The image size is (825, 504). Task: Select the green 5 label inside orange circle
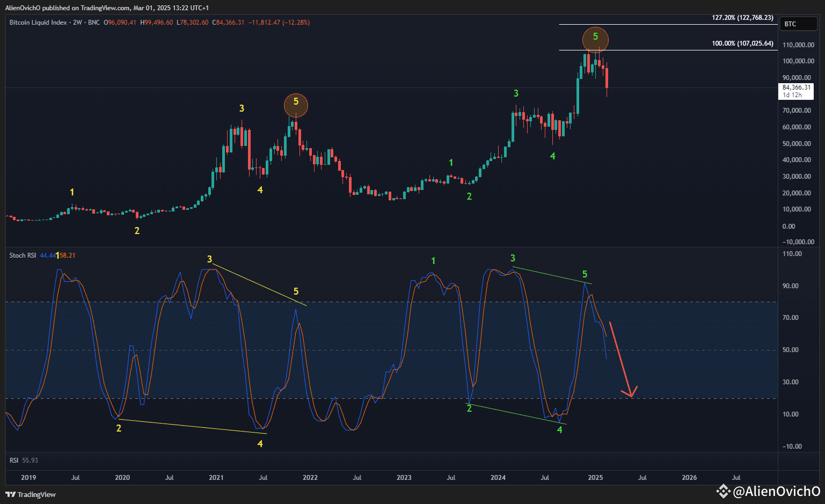[x=595, y=37]
